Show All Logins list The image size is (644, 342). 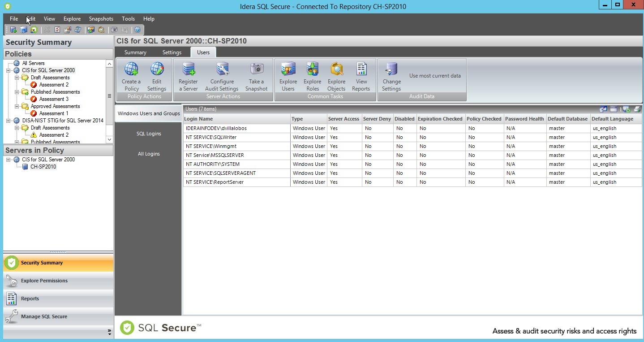click(x=149, y=154)
